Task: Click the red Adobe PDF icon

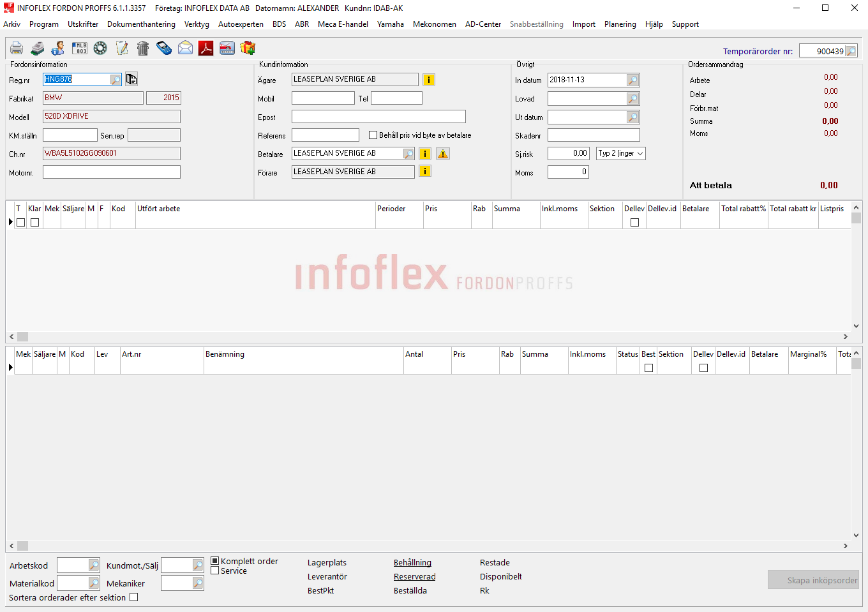Action: pyautogui.click(x=206, y=49)
